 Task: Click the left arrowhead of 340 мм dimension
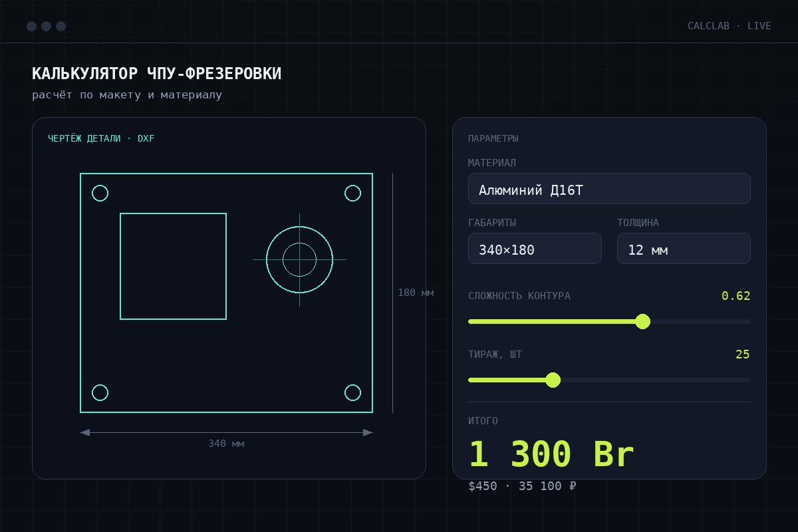(x=84, y=432)
